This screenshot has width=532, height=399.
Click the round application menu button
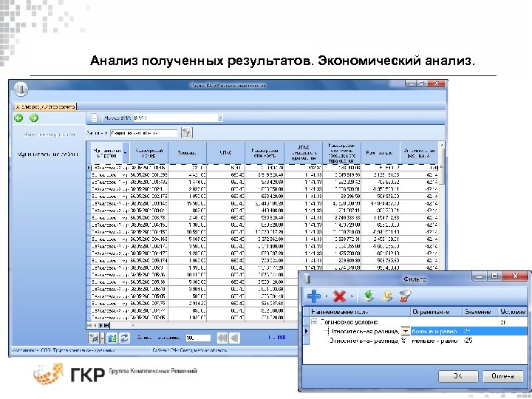click(21, 89)
